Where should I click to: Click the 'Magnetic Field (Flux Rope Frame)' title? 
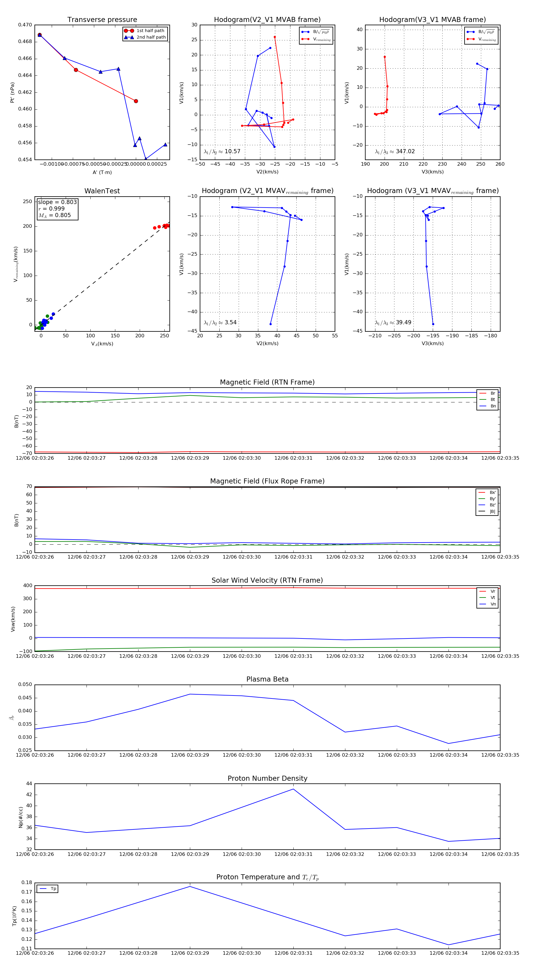pos(267,481)
